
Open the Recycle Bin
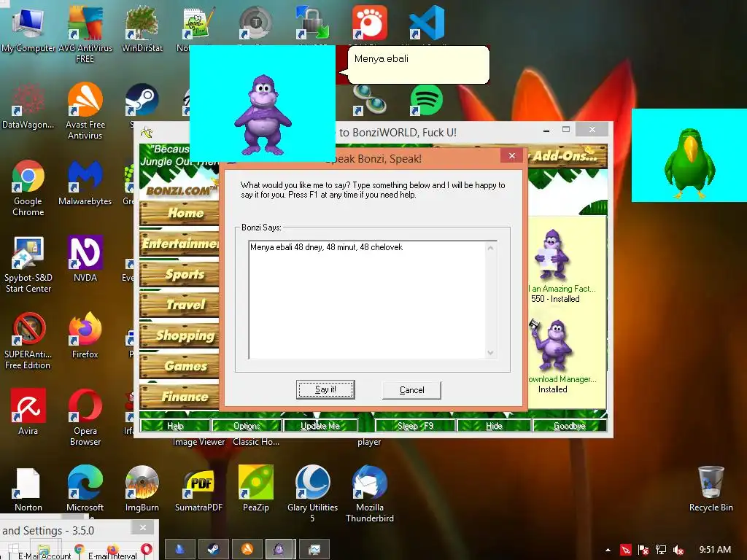click(711, 489)
